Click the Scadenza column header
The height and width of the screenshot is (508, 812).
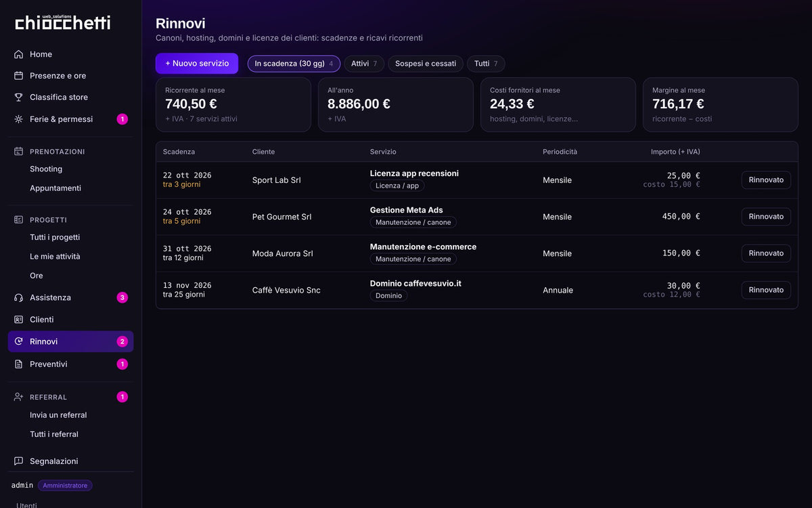(x=179, y=152)
